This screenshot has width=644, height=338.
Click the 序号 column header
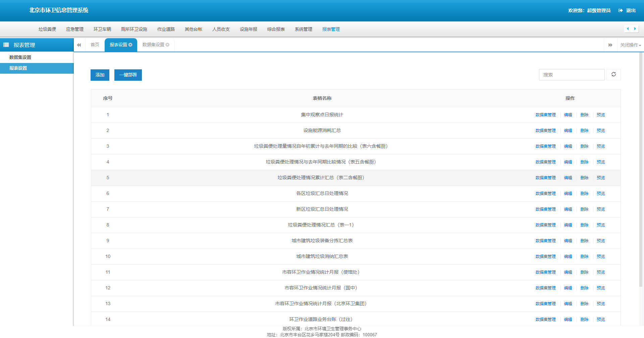(108, 98)
